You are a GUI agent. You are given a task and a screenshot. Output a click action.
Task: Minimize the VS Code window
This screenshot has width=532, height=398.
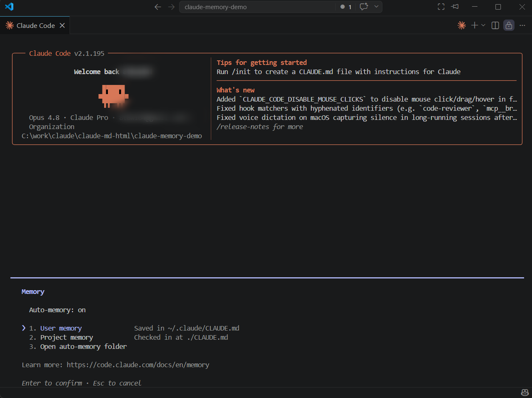475,7
